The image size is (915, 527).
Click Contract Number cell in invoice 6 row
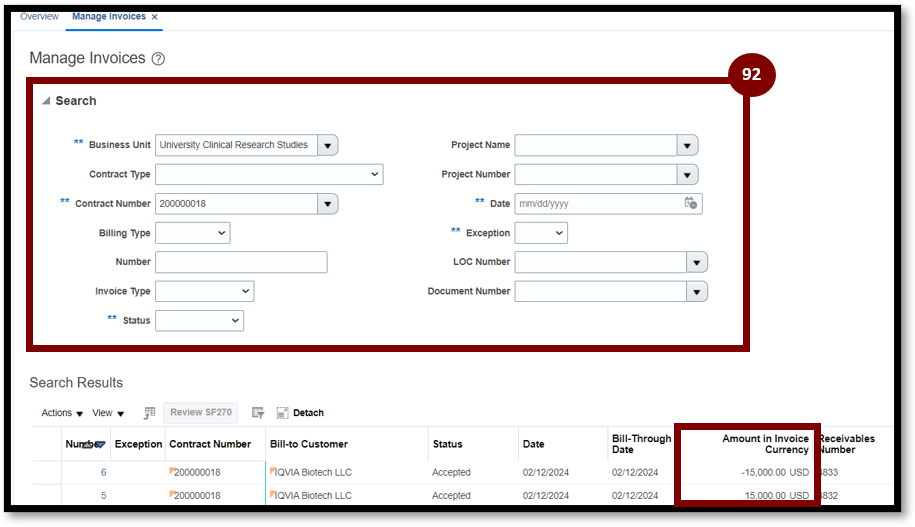pyautogui.click(x=197, y=473)
